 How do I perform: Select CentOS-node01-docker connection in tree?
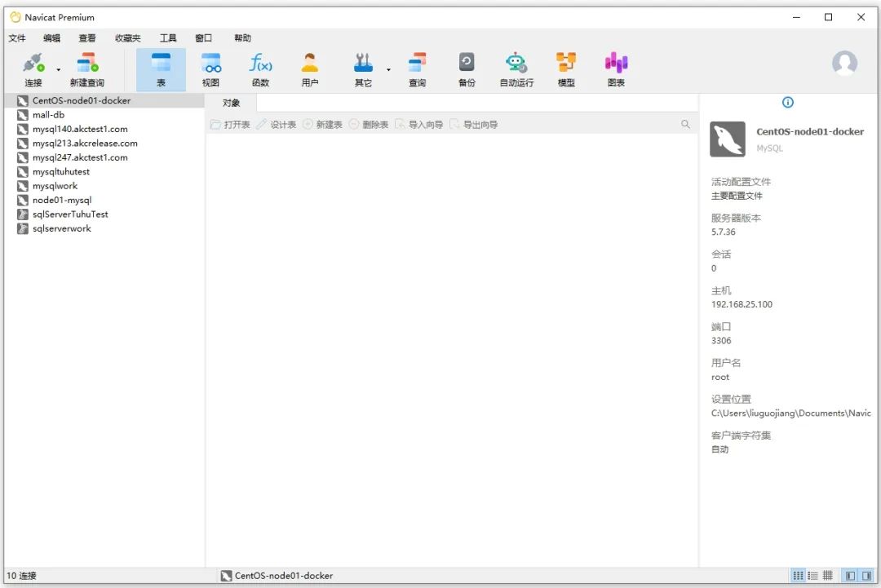point(104,100)
